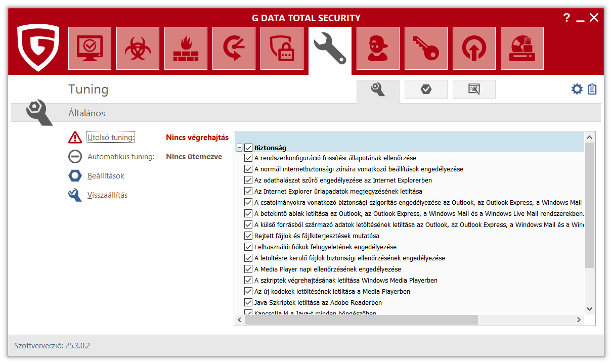This screenshot has width=612, height=364.
Task: Click the 'Nincs végrehajtás' status text
Action: [x=197, y=138]
